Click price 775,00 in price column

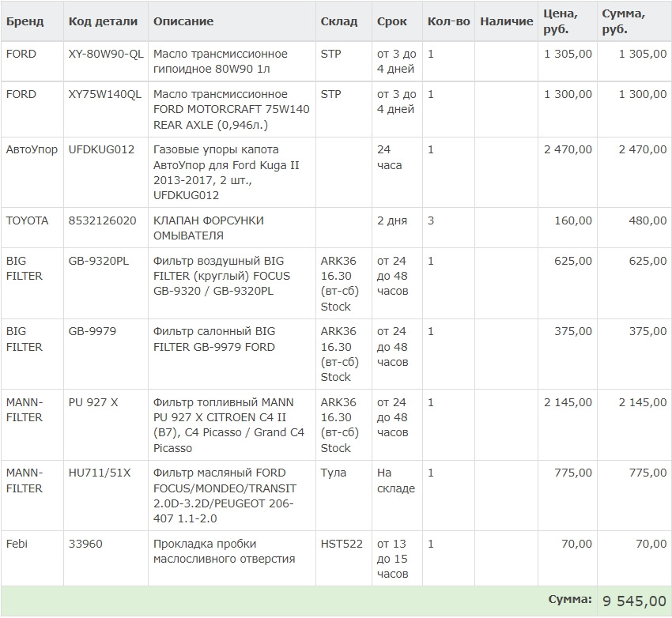pos(573,473)
